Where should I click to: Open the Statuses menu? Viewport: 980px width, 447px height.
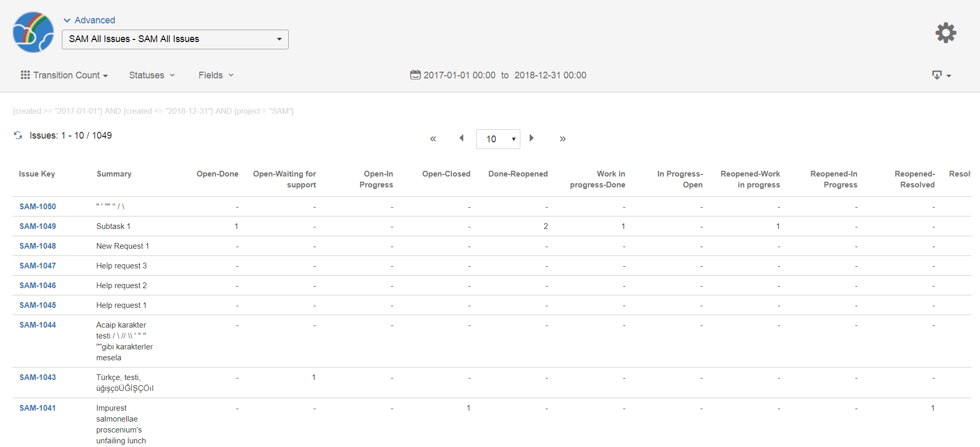(x=152, y=75)
